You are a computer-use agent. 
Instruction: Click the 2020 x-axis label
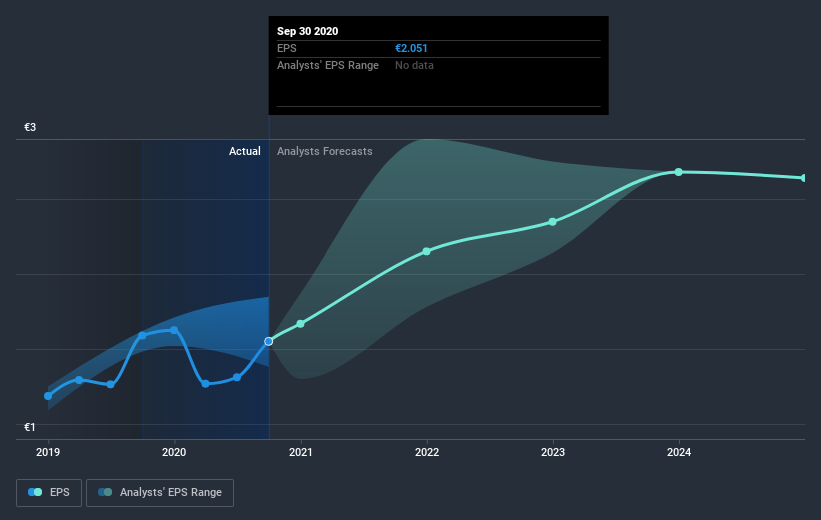174,452
